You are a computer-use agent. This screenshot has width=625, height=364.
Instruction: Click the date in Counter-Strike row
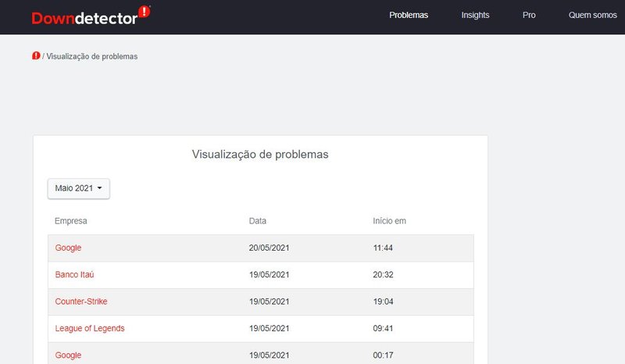tap(269, 302)
